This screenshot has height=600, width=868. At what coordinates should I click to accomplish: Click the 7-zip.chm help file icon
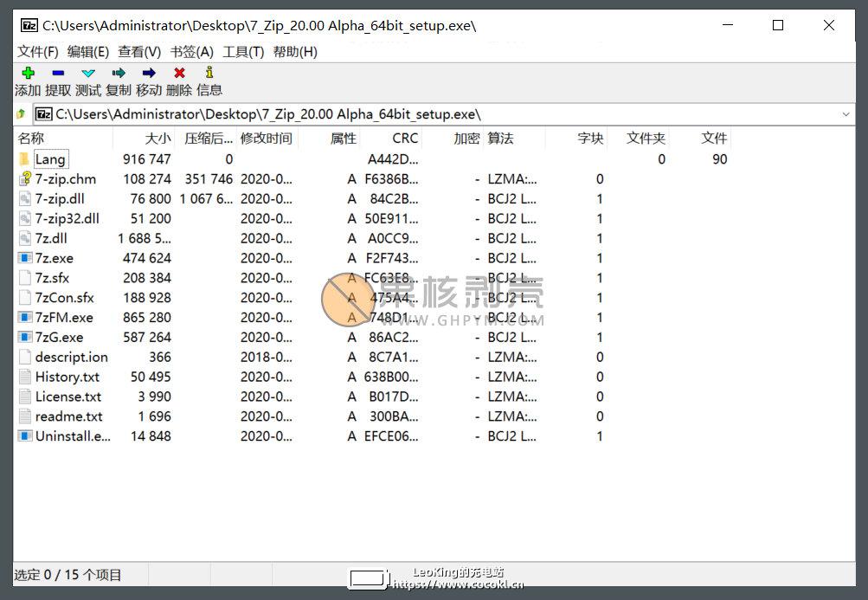click(25, 179)
